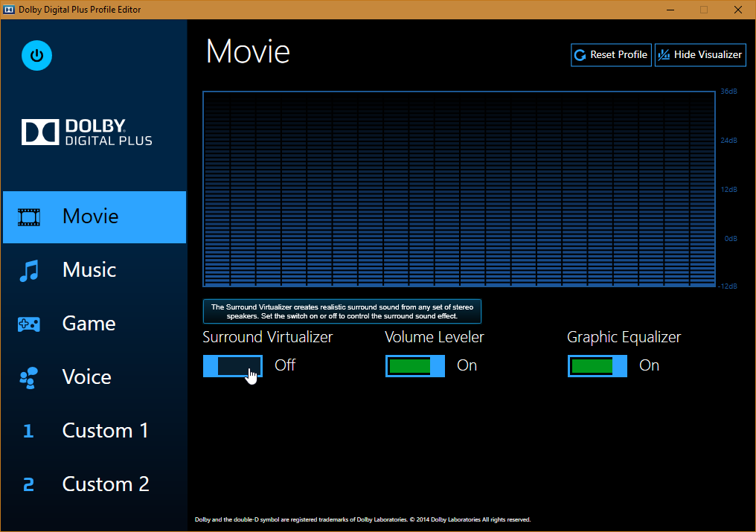Click the 12dB scale label
The width and height of the screenshot is (756, 532).
click(x=728, y=190)
